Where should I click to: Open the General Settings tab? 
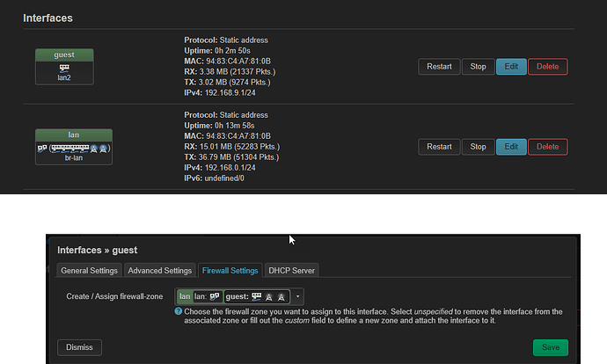point(89,271)
